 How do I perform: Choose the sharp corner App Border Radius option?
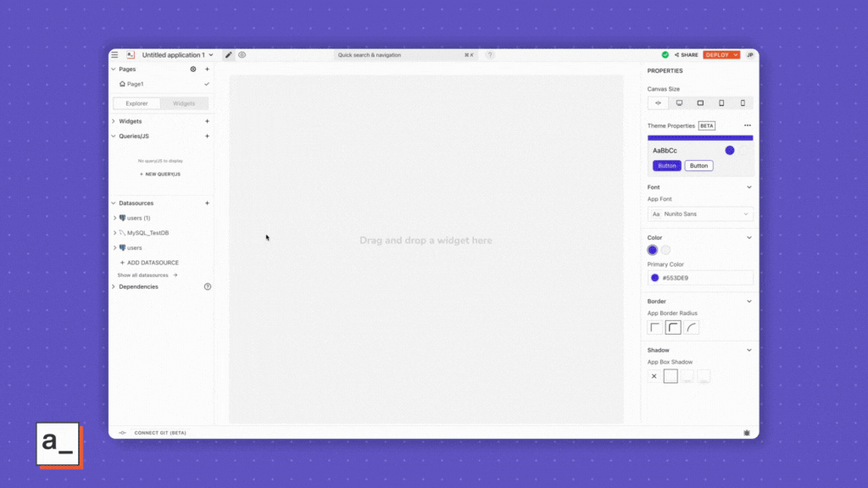pyautogui.click(x=655, y=328)
